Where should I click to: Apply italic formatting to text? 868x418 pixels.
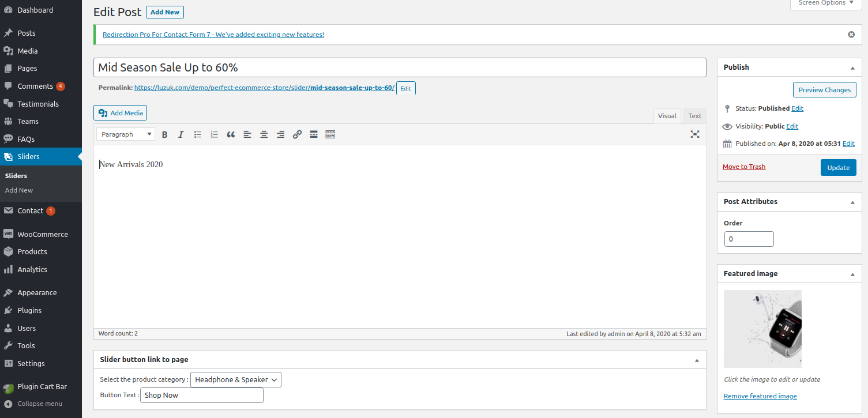coord(181,134)
